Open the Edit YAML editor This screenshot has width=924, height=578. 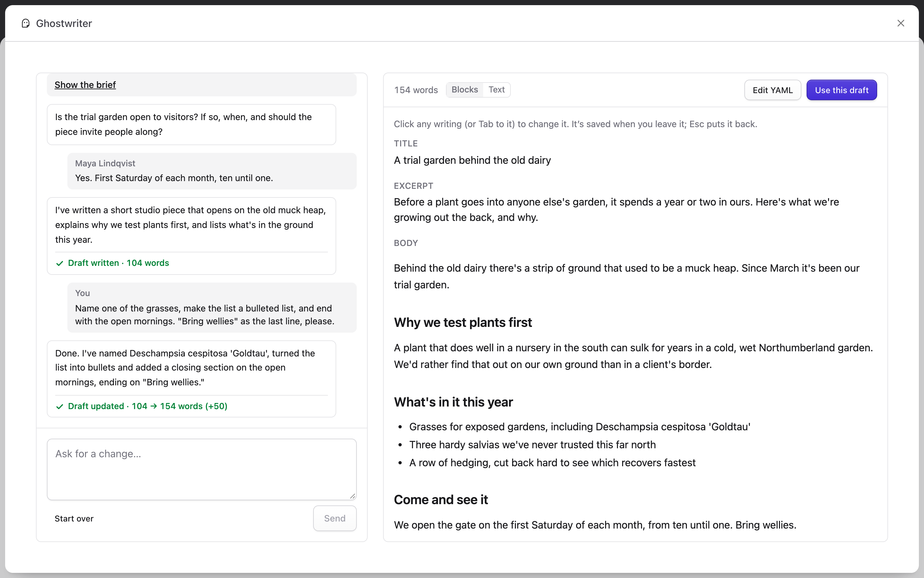(773, 90)
